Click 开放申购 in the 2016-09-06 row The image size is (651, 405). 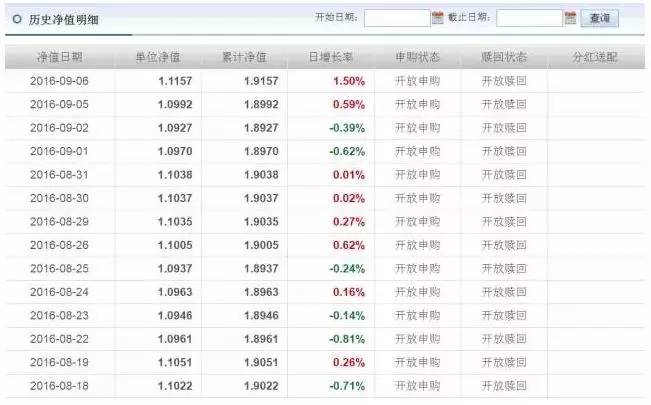417,81
